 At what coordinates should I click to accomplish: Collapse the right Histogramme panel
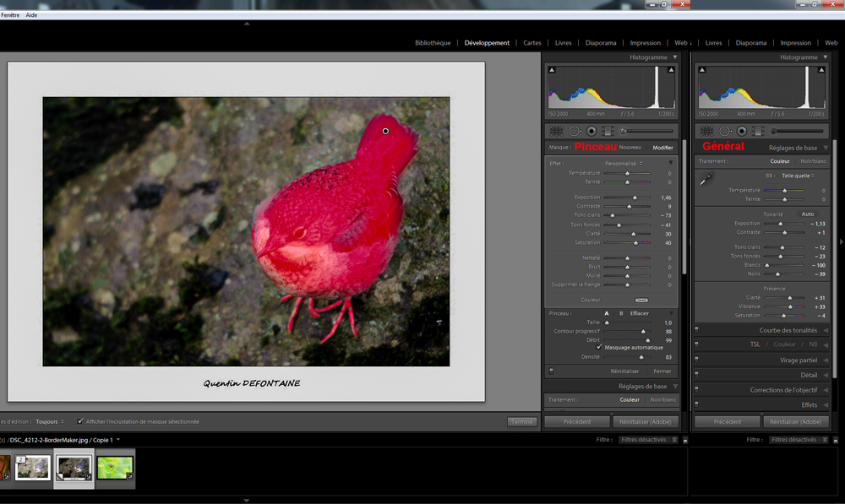(825, 57)
